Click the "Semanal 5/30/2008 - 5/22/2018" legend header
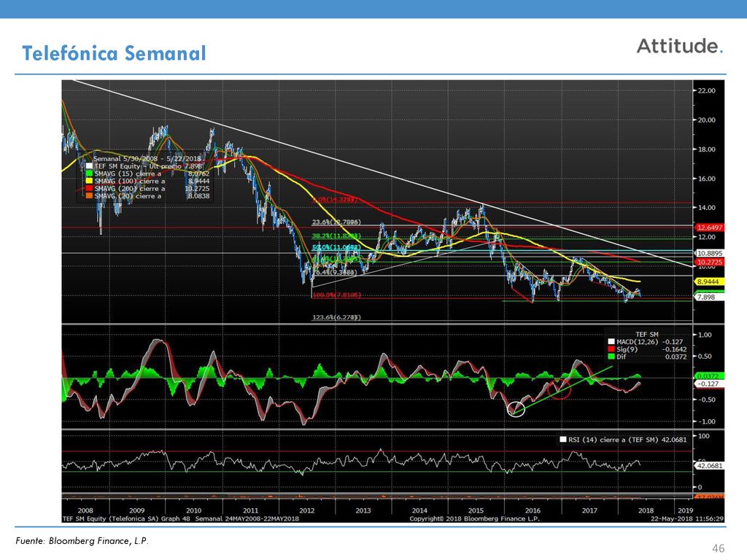Image resolution: width=747 pixels, height=560 pixels. tap(147, 158)
